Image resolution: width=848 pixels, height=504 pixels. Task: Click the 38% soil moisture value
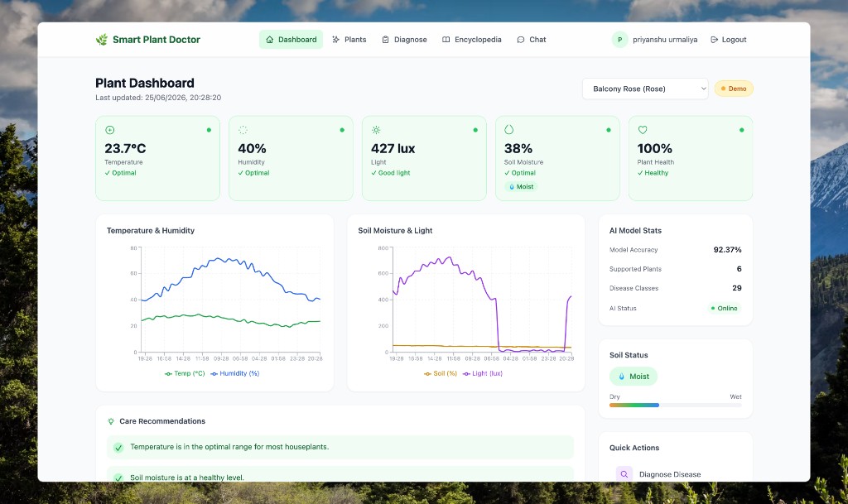(x=518, y=149)
